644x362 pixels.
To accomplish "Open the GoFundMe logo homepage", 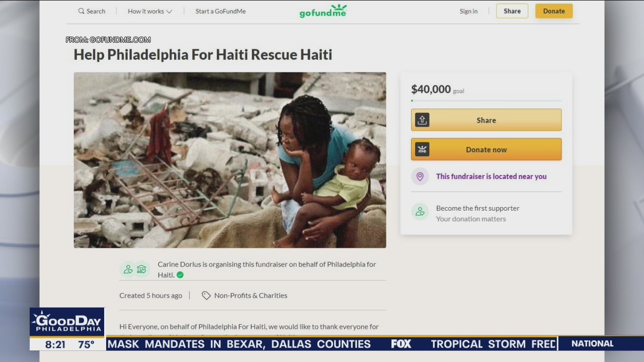I will click(323, 11).
